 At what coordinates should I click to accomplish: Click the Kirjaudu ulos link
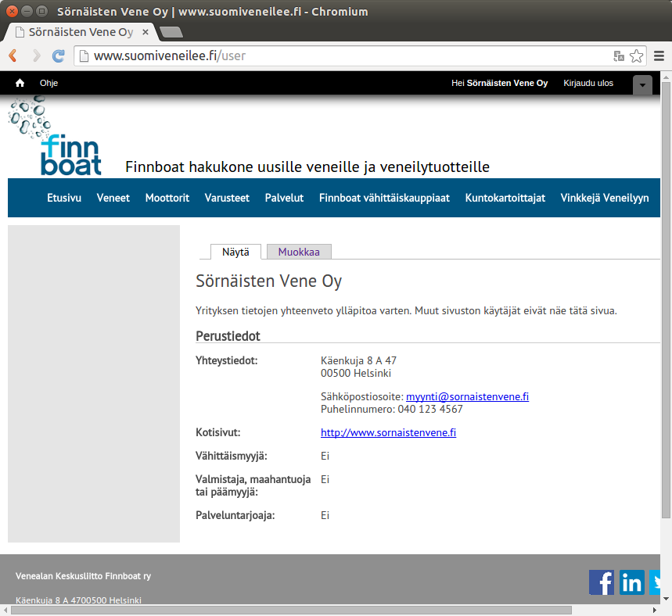point(588,83)
